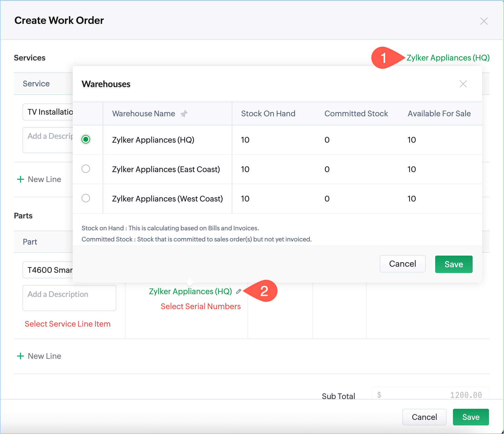Click the Select Service Line Item link
The image size is (504, 434).
point(67,324)
